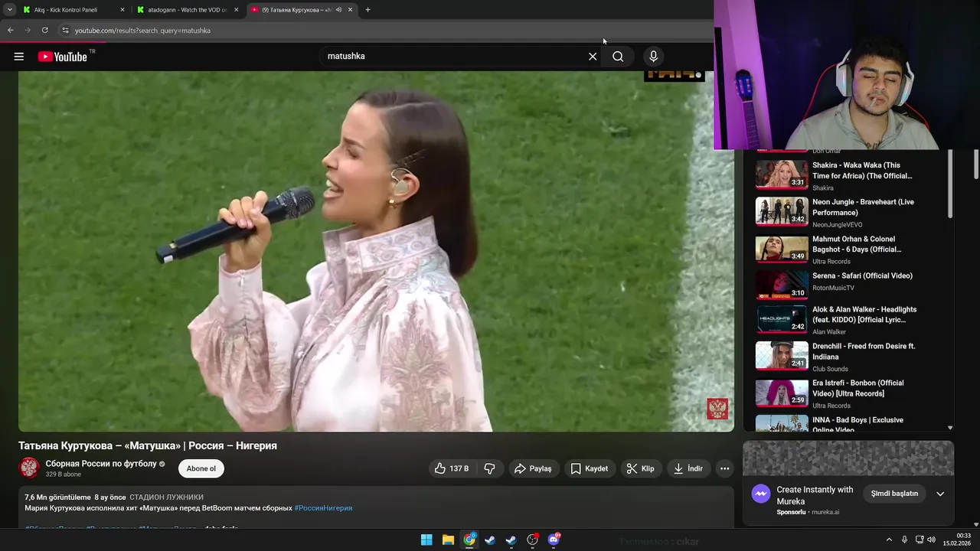Screen dimensions: 980x551
Task: Save the video with Kaydet
Action: click(x=590, y=468)
